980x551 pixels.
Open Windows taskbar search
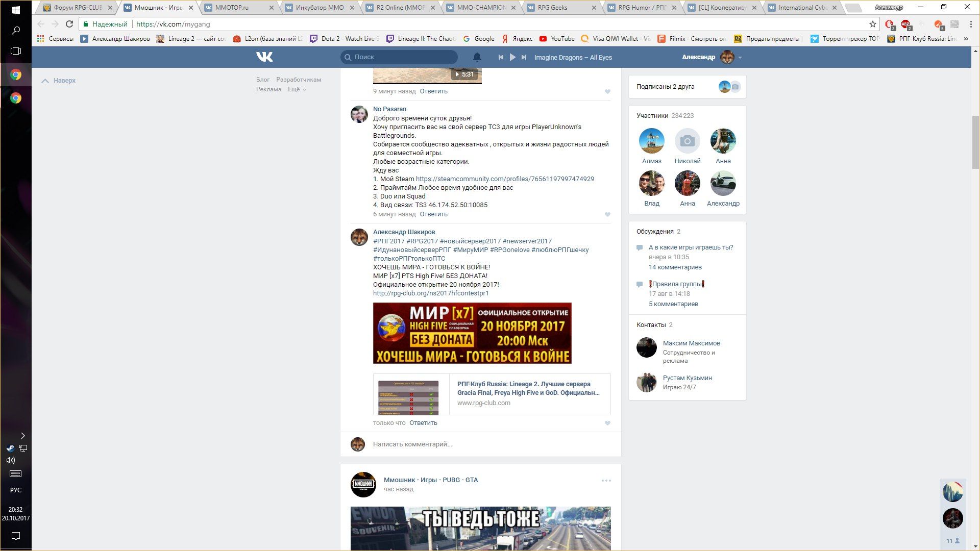click(x=16, y=31)
